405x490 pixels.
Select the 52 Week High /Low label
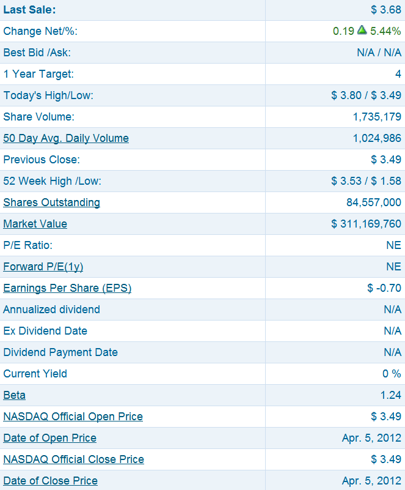(52, 181)
